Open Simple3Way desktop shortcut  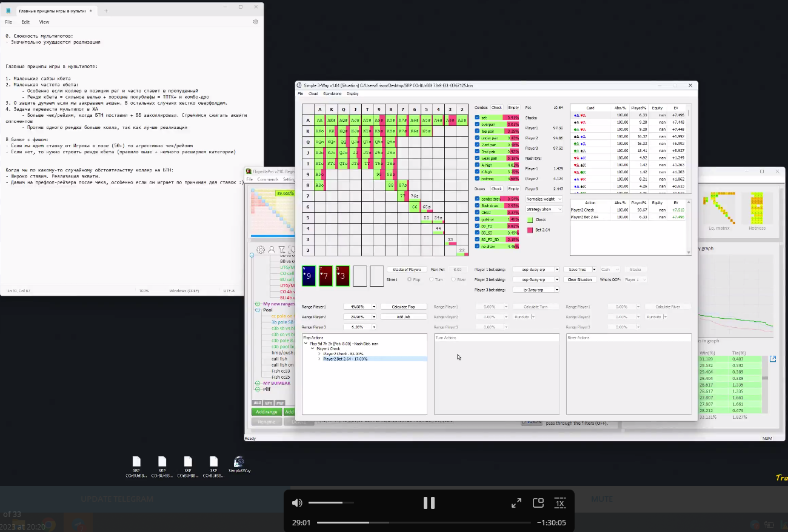(239, 464)
